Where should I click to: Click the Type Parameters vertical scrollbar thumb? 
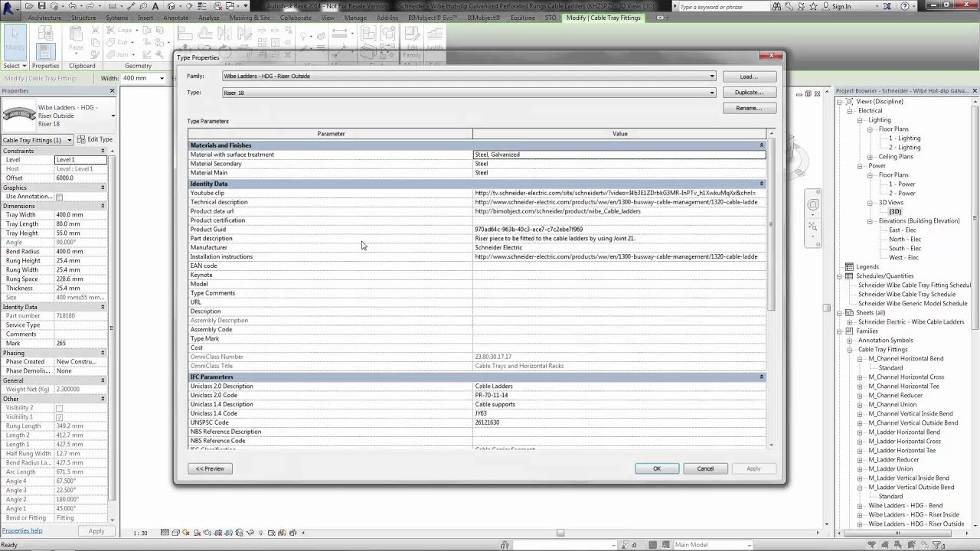tap(771, 224)
